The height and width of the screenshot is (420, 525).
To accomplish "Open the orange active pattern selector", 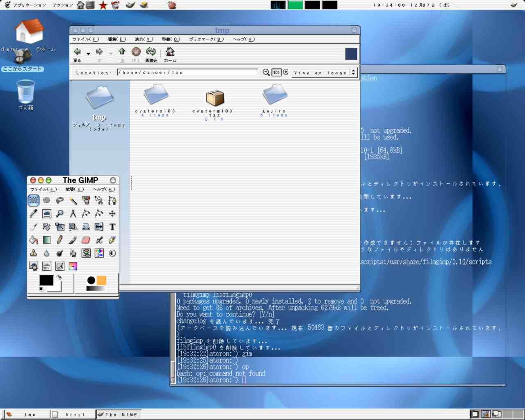I will 102,280.
